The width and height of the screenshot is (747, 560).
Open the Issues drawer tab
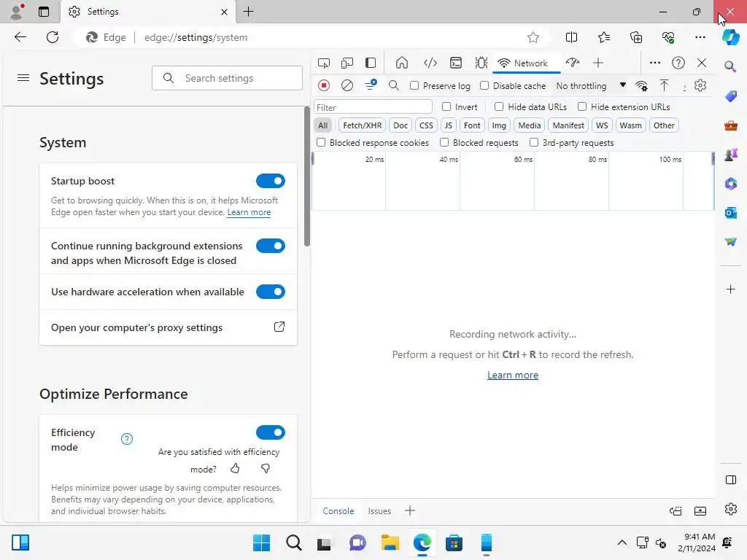379,511
